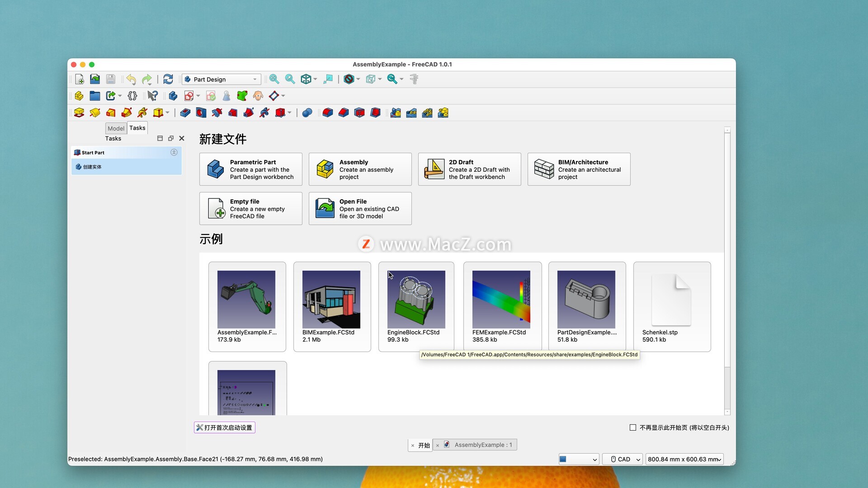Screen dimensions: 868x488
Task: Select the Groove tool icon
Action: click(x=217, y=113)
